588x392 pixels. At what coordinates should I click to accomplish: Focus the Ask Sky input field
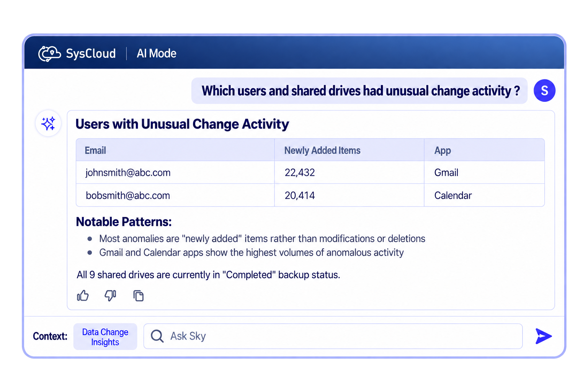tap(333, 336)
